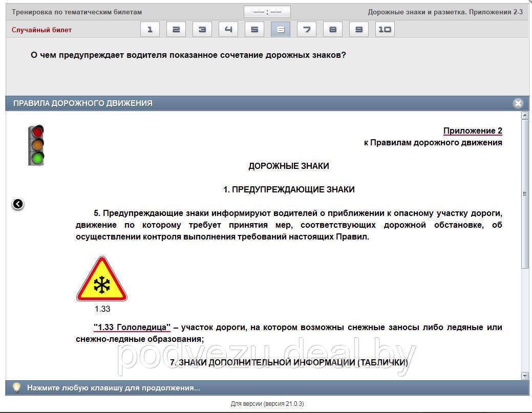
Task: Click the question text about road signs combination
Action: (x=188, y=55)
